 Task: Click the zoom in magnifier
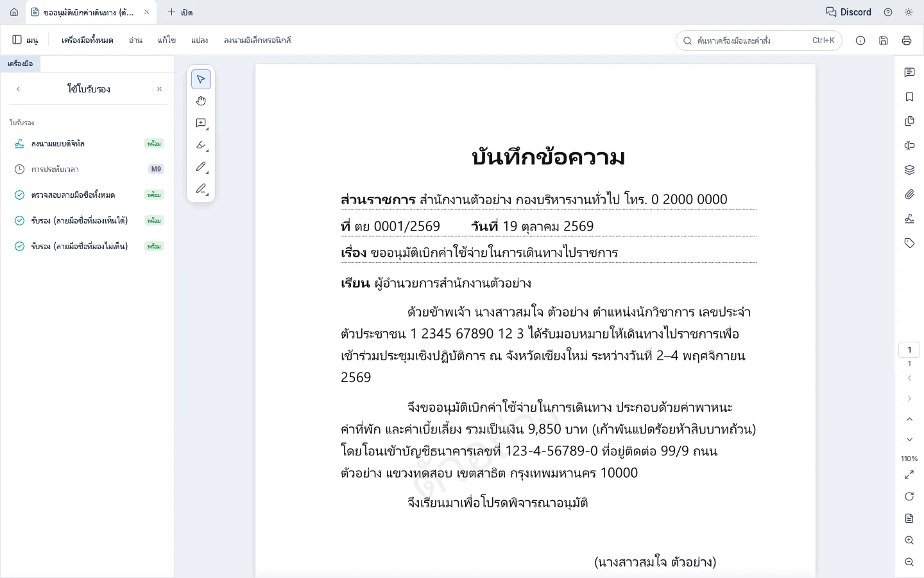(x=909, y=540)
